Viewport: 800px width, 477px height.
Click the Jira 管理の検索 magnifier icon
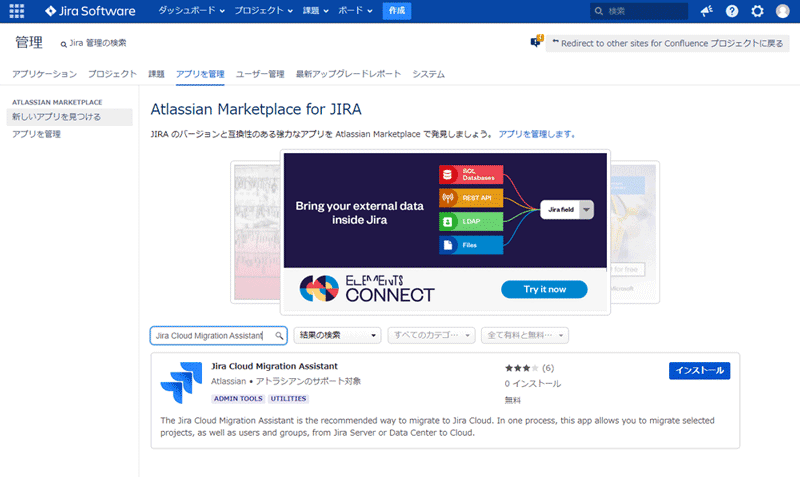point(64,44)
